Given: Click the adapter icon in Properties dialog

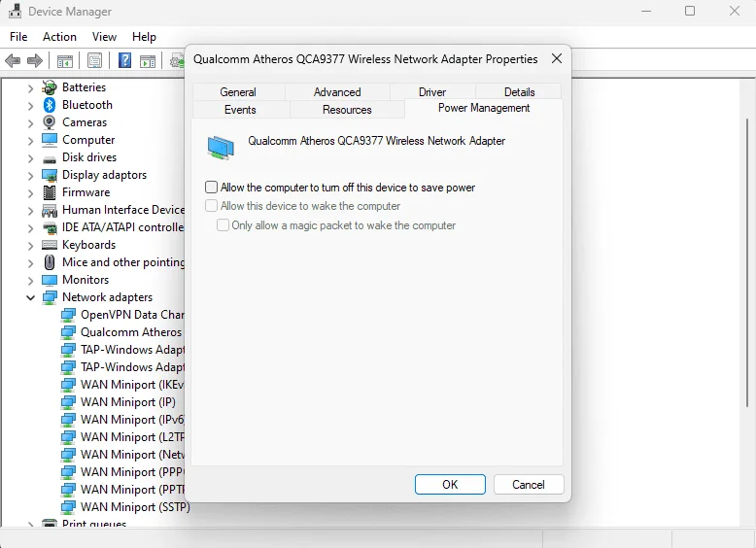Looking at the screenshot, I should (221, 148).
